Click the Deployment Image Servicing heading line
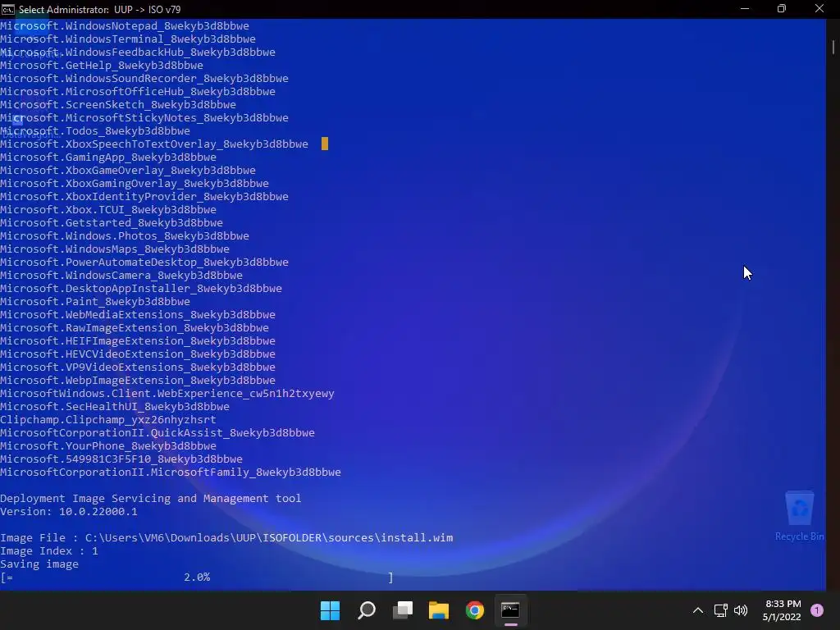This screenshot has height=630, width=840. click(151, 498)
